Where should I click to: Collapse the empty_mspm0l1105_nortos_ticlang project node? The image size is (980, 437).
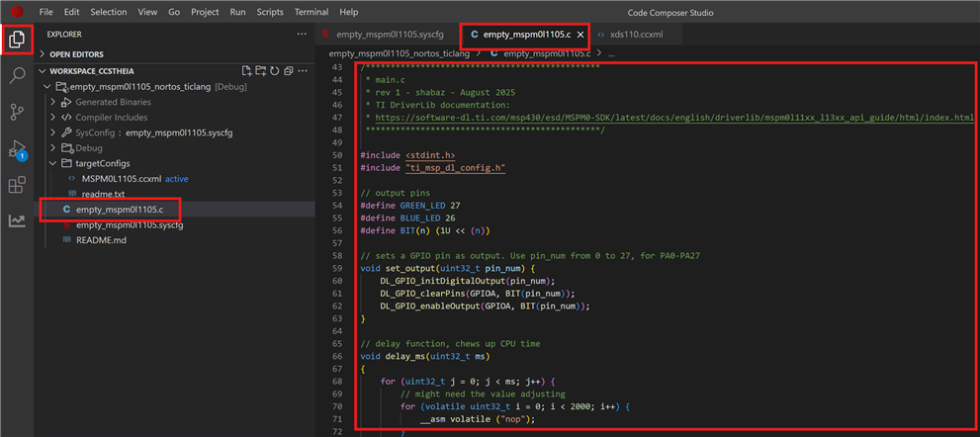46,86
